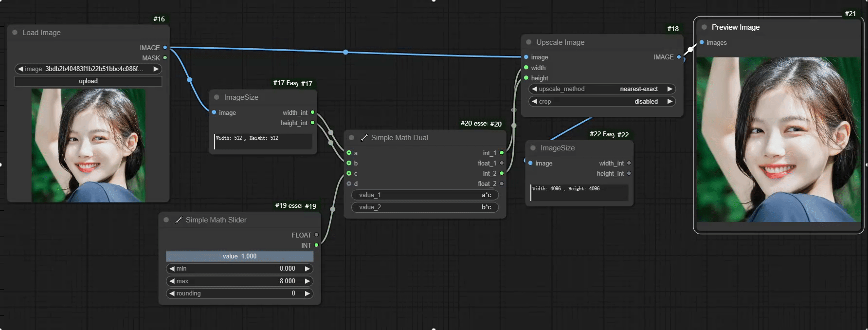Image resolution: width=868 pixels, height=330 pixels.
Task: Open the crop option set to disabled
Action: [602, 102]
